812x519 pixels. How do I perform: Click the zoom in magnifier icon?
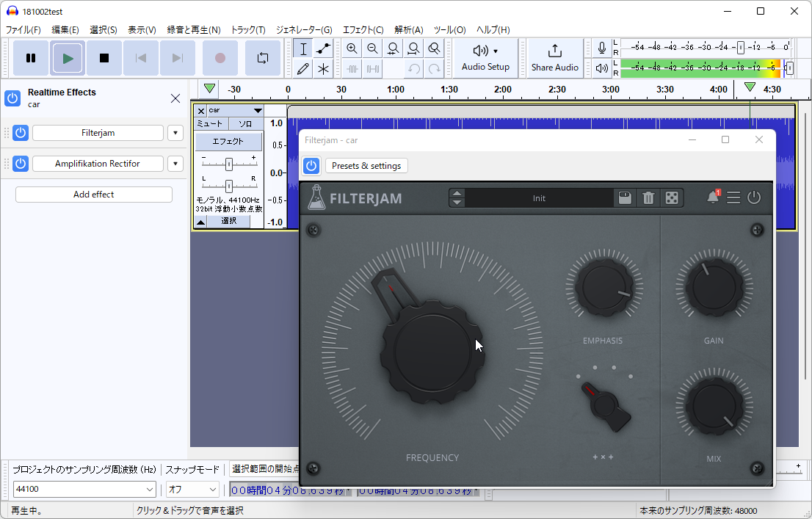pos(352,49)
